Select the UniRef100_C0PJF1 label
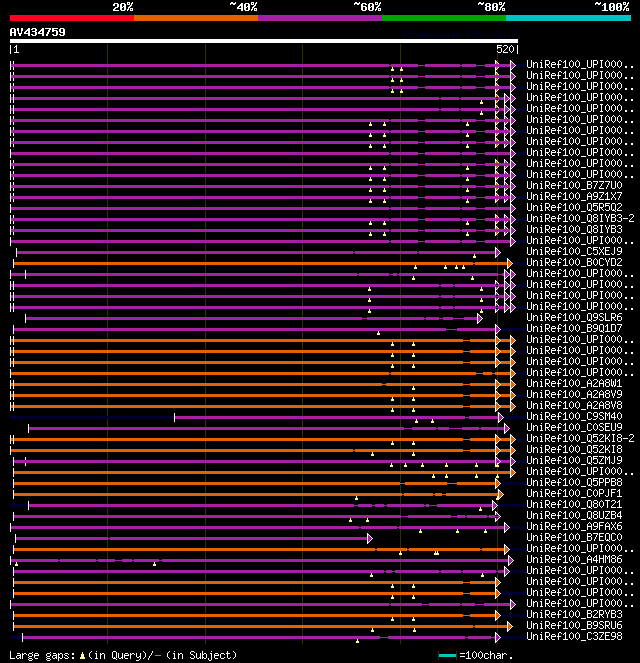Screen dimensions: 640x663 coord(574,493)
